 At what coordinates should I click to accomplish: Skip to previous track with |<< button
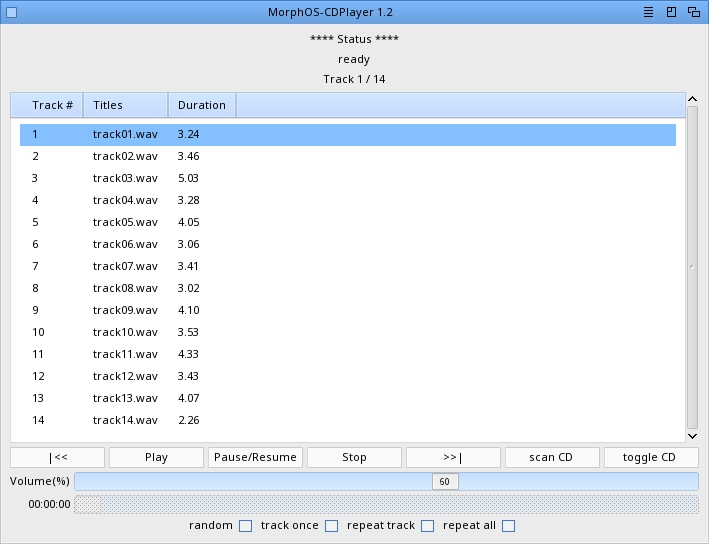click(57, 457)
